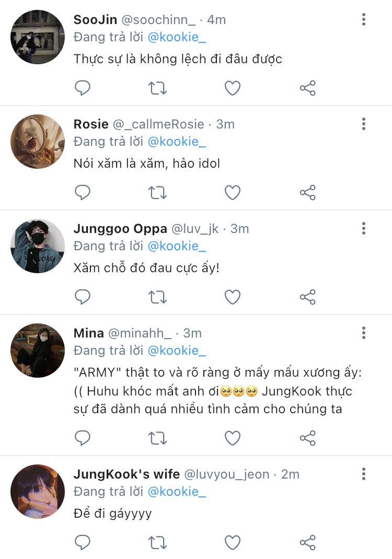The image size is (392, 559).
Task: Reply to Junggoo Oppa's tweet
Action: pyautogui.click(x=83, y=297)
